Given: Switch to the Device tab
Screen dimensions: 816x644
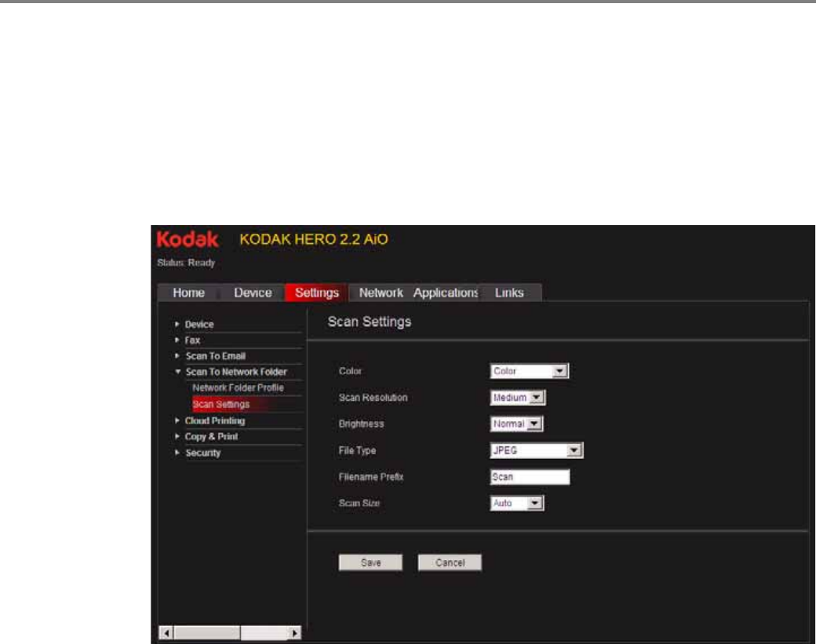Looking at the screenshot, I should tap(253, 293).
